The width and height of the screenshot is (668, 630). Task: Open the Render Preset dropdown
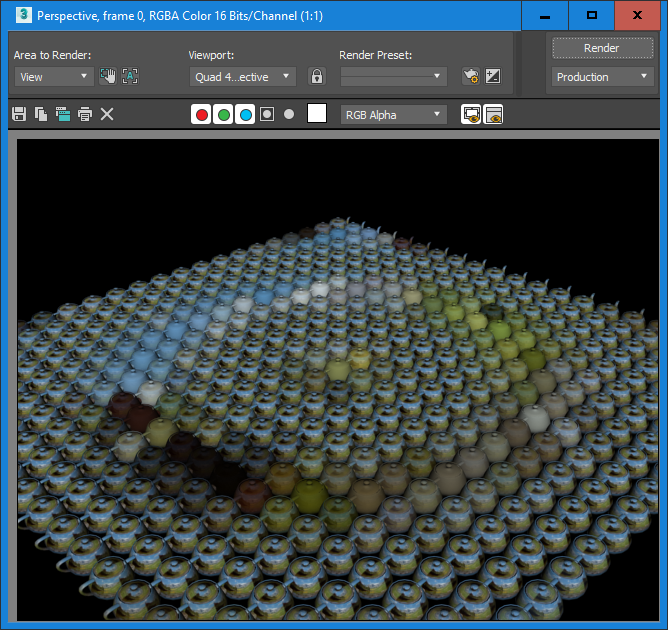(x=394, y=77)
